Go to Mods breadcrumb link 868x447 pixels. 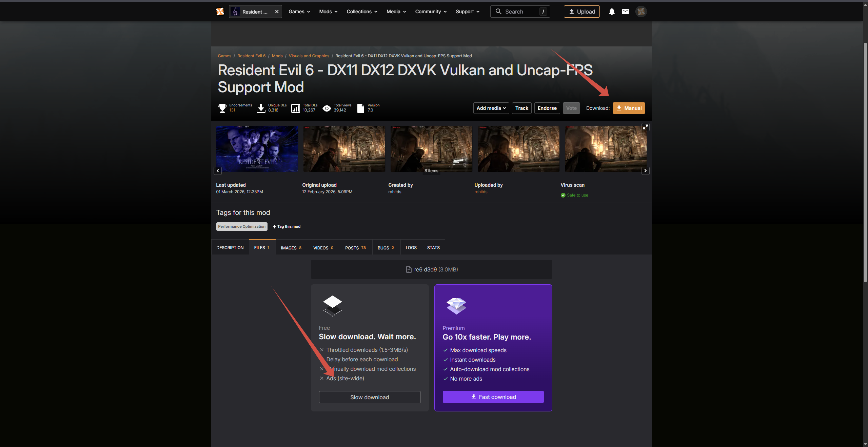277,56
